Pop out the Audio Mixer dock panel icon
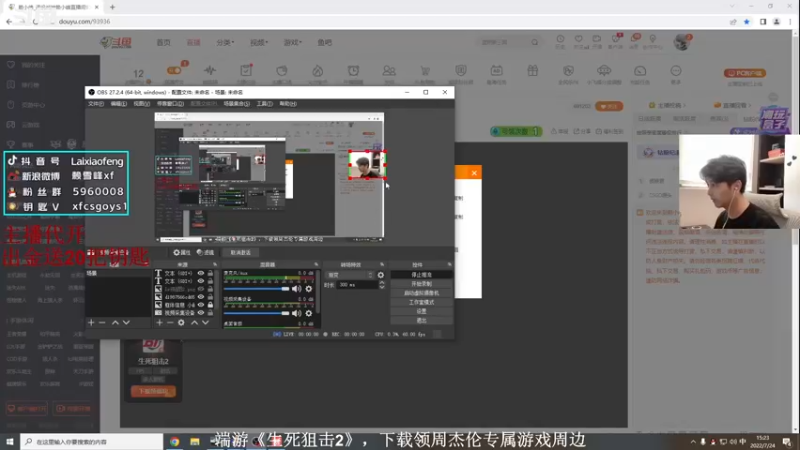This screenshot has width=800, height=450. tap(316, 264)
